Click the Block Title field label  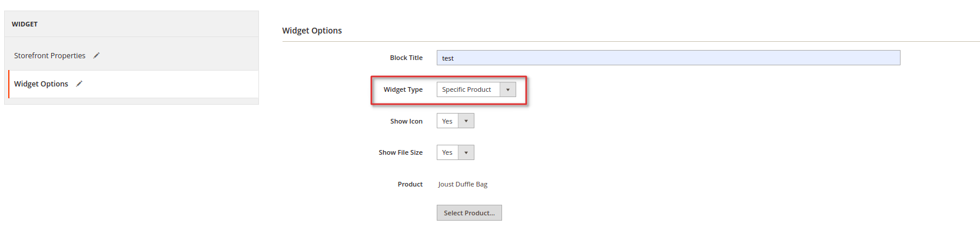tap(406, 58)
